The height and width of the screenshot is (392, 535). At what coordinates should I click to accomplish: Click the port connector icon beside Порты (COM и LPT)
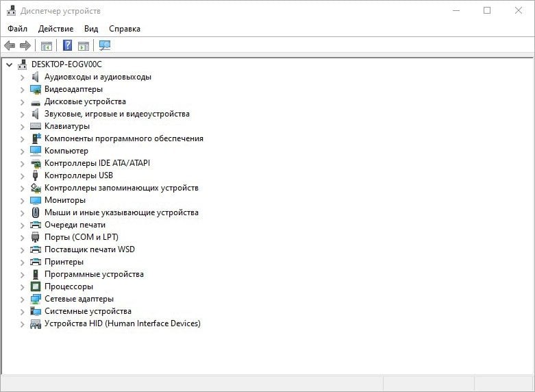pyautogui.click(x=35, y=237)
